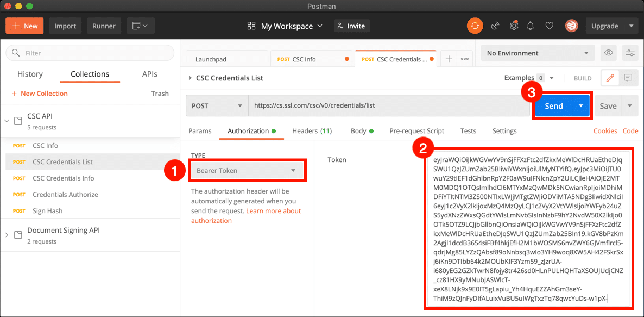644x317 pixels.
Task: Switch to the Headers tab
Action: tap(312, 131)
